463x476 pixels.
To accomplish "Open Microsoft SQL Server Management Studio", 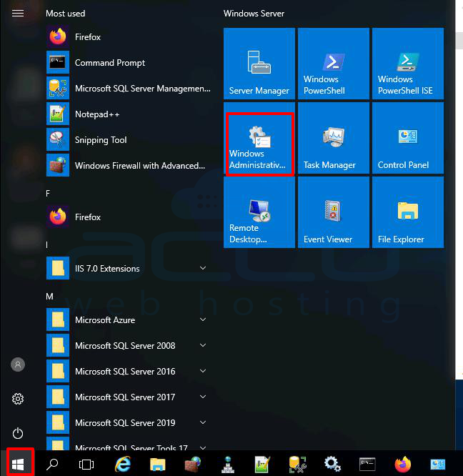I will click(129, 89).
